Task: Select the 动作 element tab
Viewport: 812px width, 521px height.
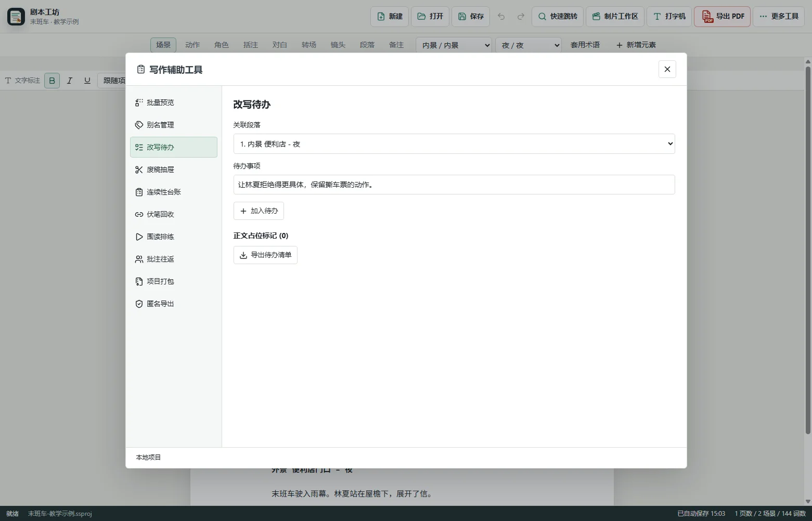Action: click(192, 45)
